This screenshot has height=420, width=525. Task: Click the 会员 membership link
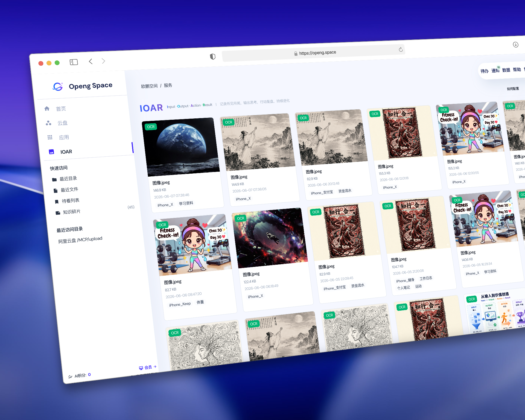coord(148,367)
